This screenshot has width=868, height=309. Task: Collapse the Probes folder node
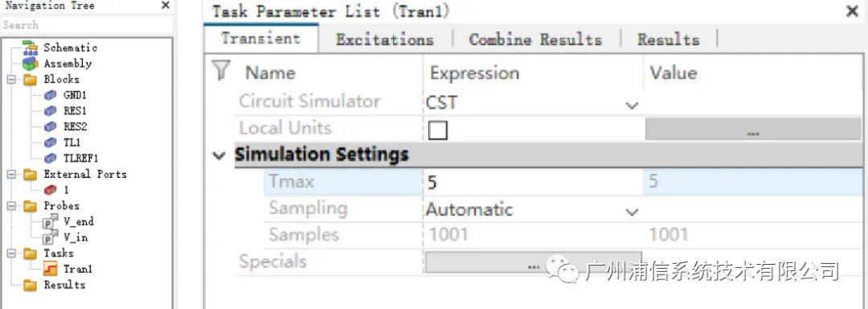click(x=11, y=206)
